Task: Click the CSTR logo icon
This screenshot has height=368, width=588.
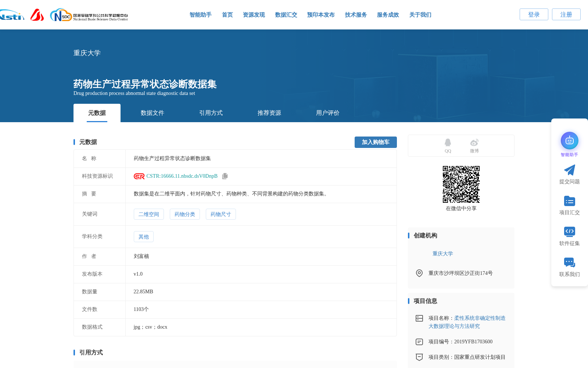Action: 139,176
